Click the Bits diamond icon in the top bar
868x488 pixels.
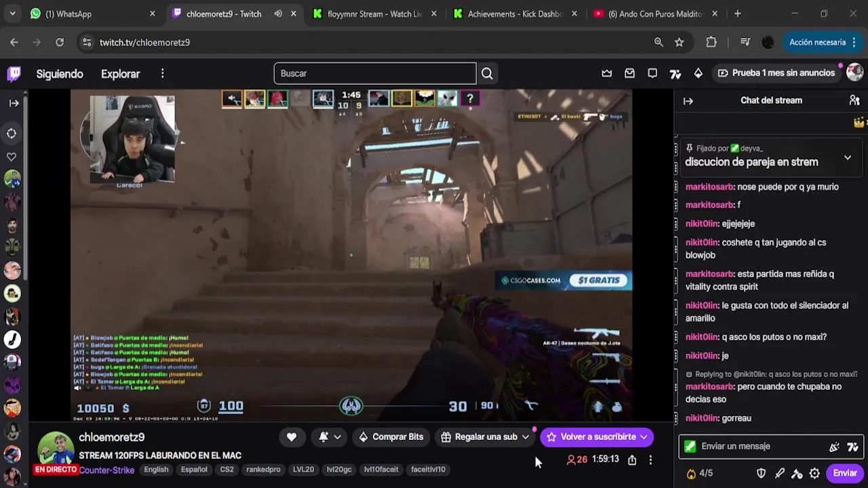[698, 73]
